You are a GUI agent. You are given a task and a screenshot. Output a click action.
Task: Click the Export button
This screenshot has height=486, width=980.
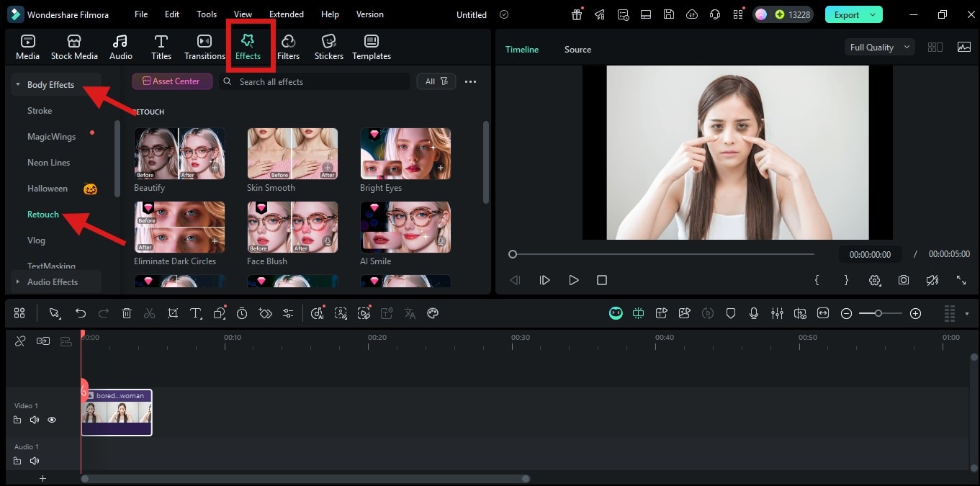tap(847, 14)
